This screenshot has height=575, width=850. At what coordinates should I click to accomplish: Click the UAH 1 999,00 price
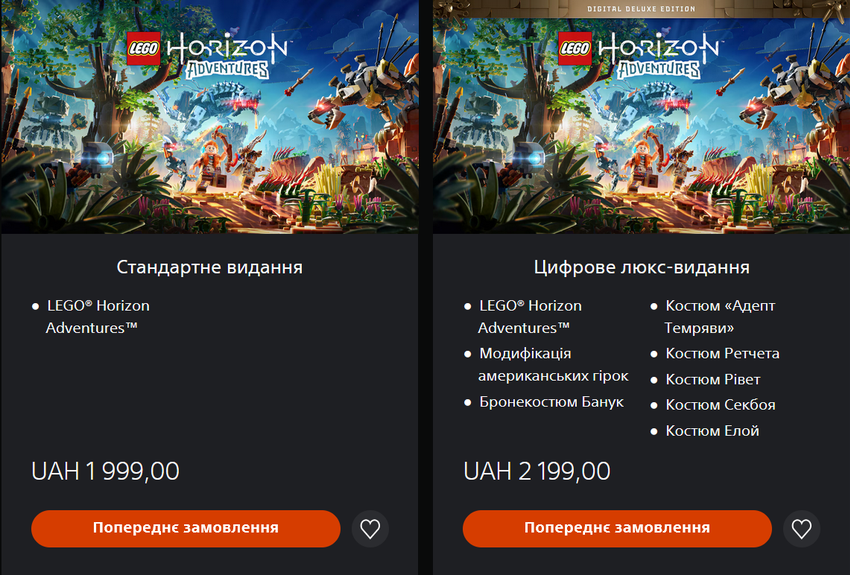tap(105, 471)
